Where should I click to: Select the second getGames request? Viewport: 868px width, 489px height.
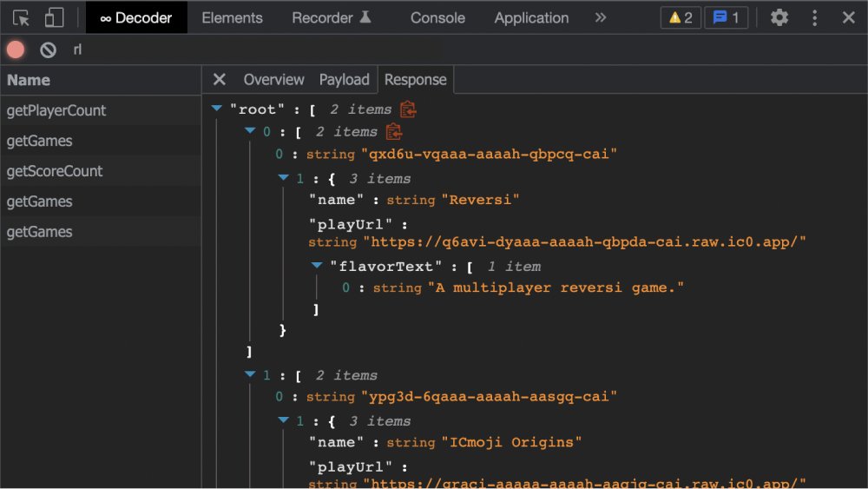(x=101, y=202)
